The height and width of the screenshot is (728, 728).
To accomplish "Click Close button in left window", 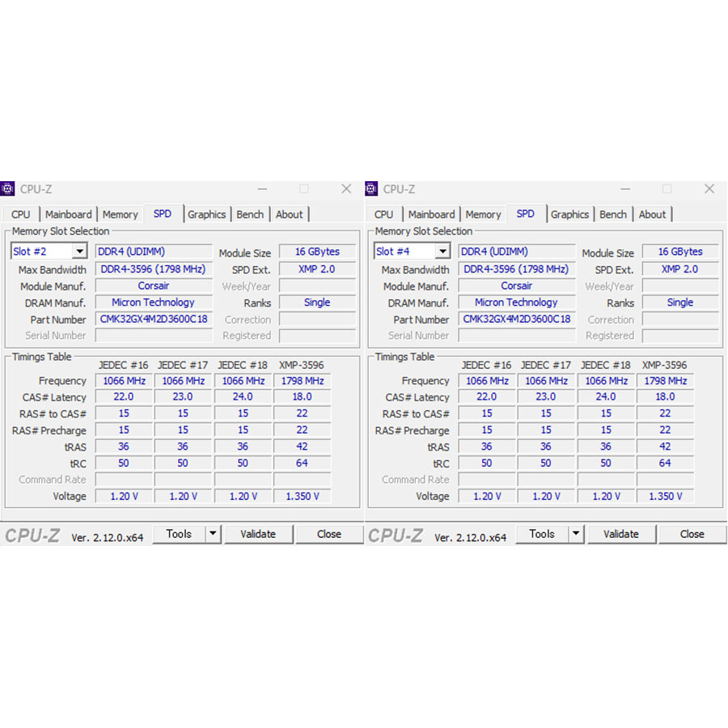I will tap(329, 534).
